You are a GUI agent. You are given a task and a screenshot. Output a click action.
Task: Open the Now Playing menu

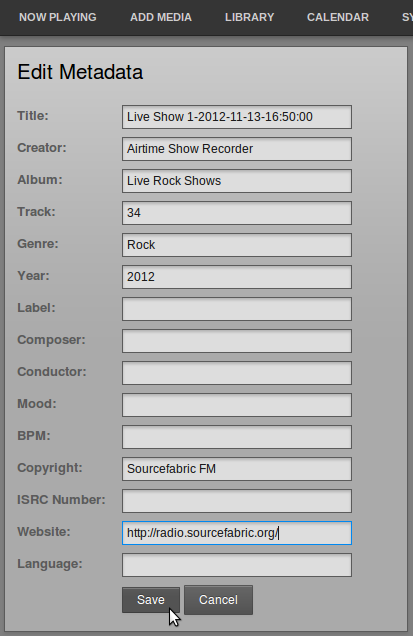(58, 17)
